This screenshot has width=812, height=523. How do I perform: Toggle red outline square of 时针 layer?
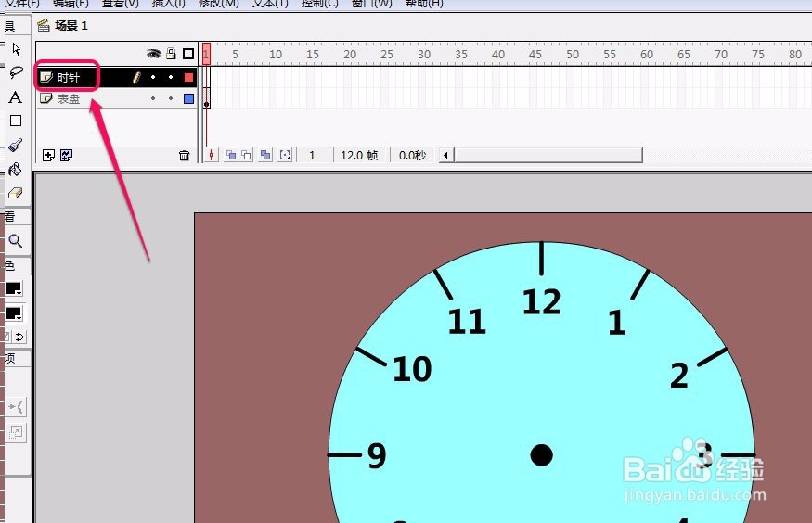pos(189,78)
